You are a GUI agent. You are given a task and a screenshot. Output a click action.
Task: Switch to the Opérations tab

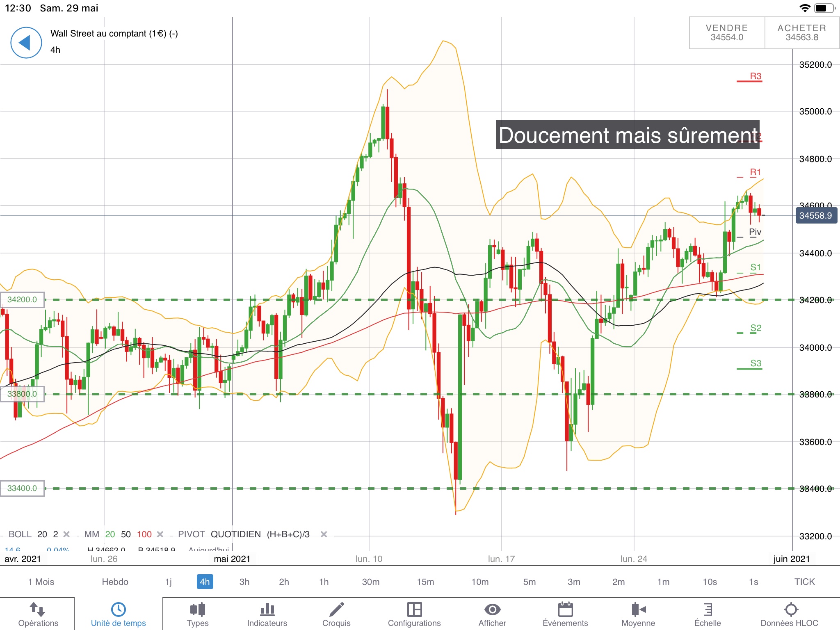[38, 614]
